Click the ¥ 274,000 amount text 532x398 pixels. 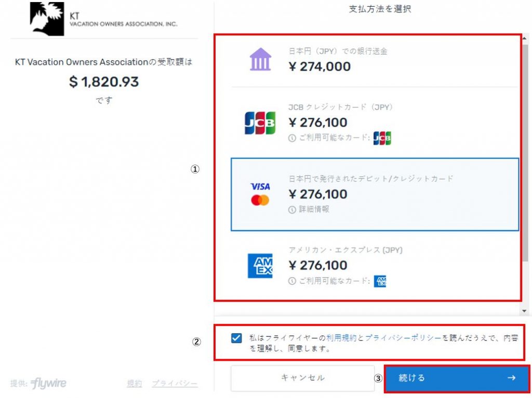pyautogui.click(x=320, y=66)
